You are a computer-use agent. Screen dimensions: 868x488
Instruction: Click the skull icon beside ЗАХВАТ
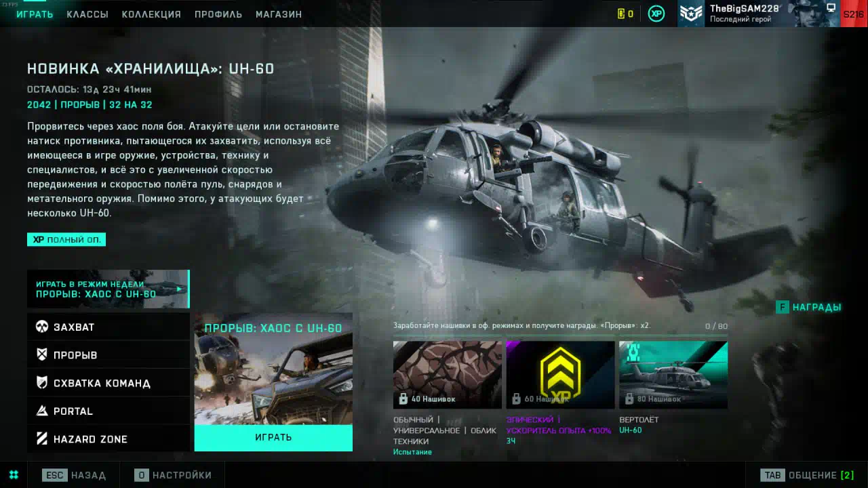click(42, 327)
